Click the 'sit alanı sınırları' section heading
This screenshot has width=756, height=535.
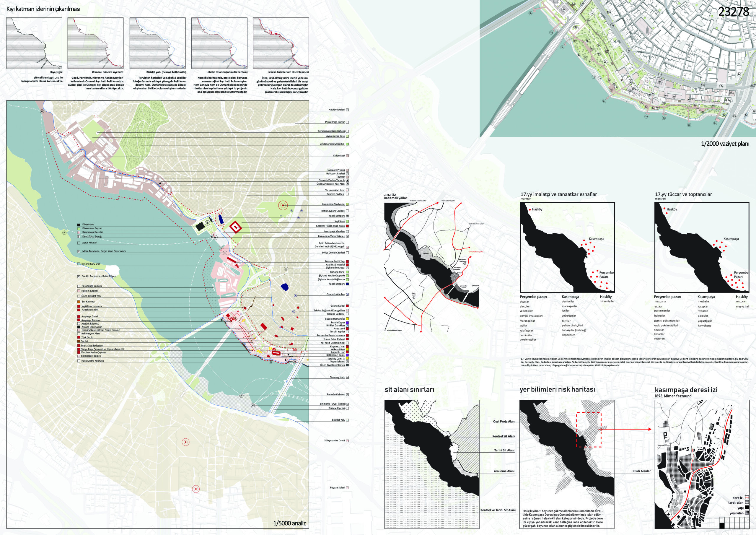pos(409,390)
